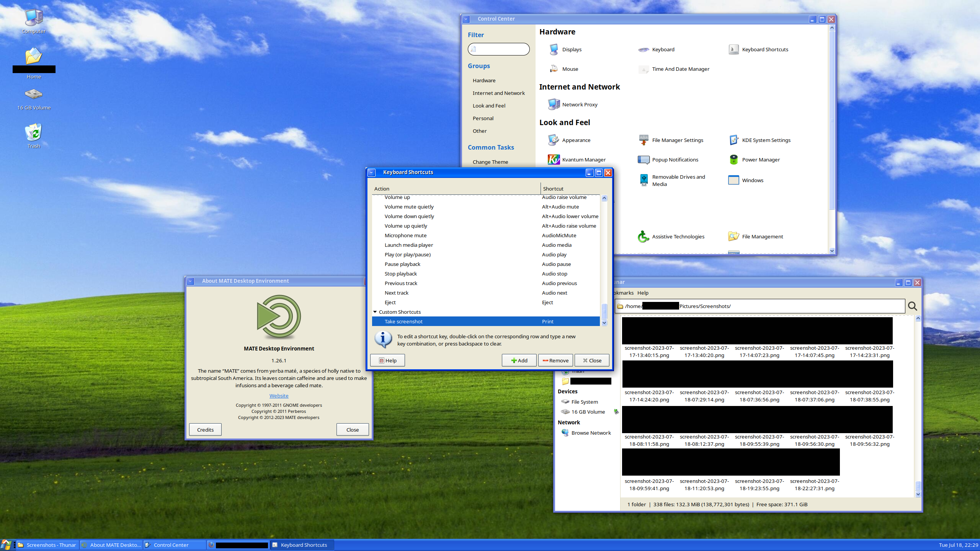Launch KDE System Settings

[x=759, y=140]
